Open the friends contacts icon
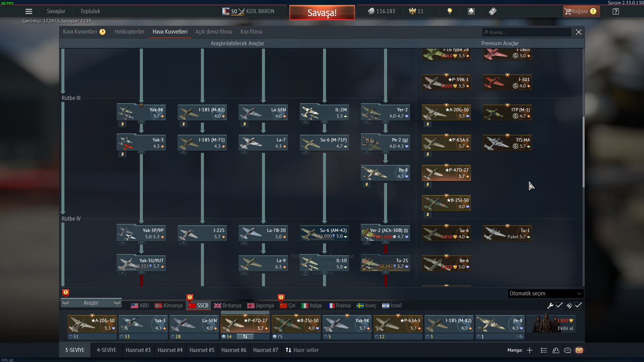Screen dimensions: 644x362 [556, 350]
